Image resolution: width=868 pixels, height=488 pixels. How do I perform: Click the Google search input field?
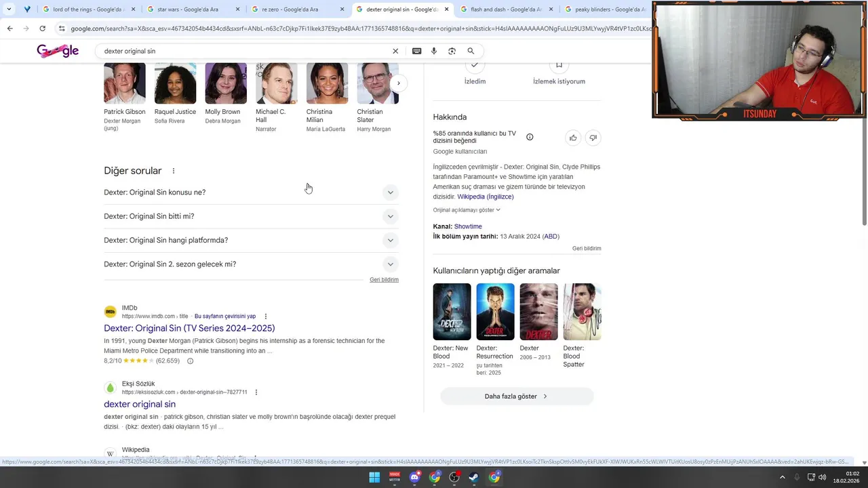point(244,51)
